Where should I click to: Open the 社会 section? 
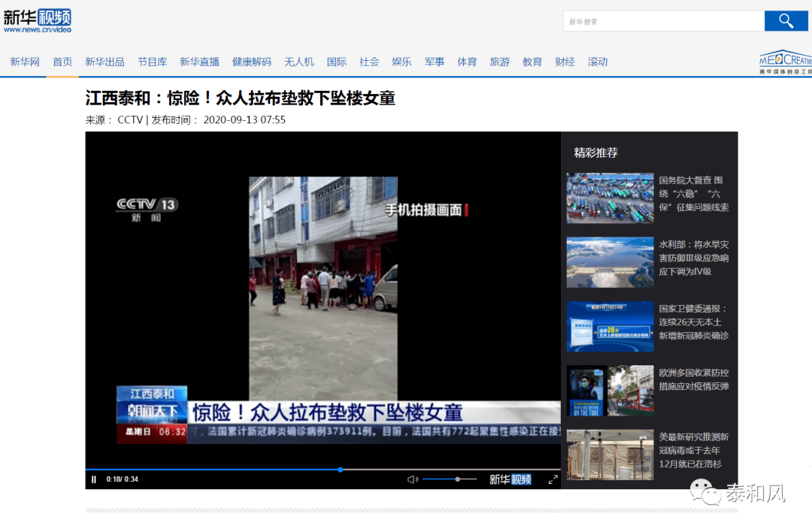369,62
